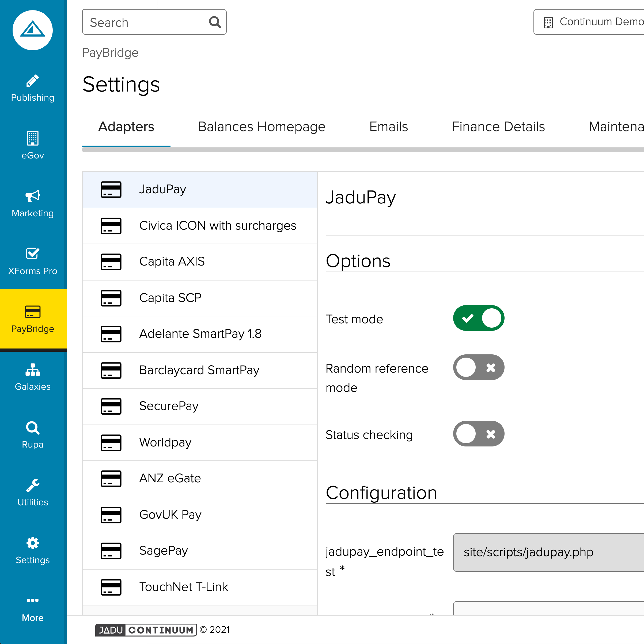
Task: Open the Galaxies sitemap icon
Action: coord(33,369)
